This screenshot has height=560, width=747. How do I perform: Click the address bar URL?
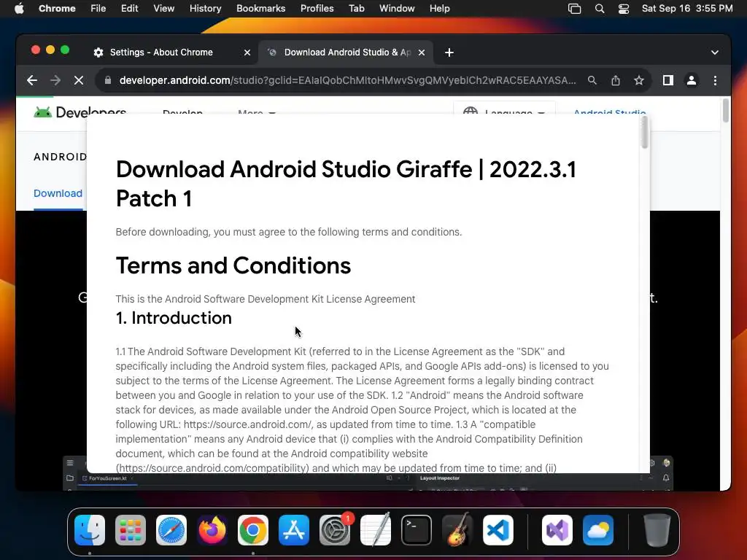pos(347,80)
